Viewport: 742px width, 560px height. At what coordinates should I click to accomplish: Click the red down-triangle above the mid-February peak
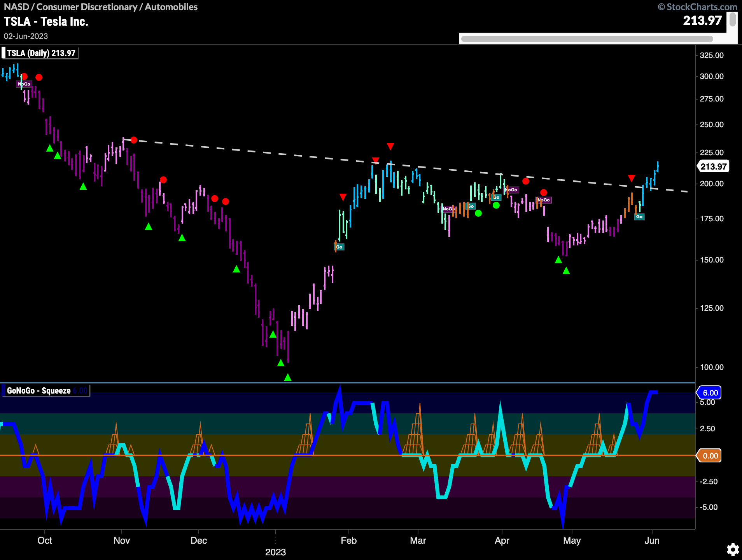(x=390, y=147)
